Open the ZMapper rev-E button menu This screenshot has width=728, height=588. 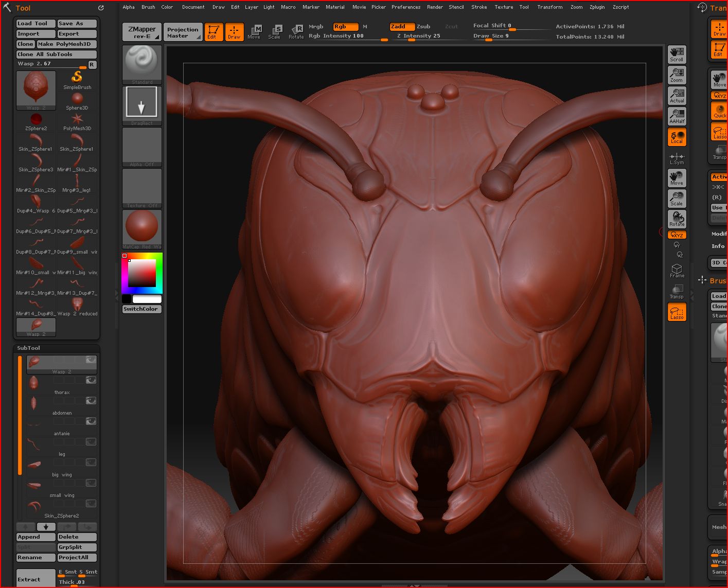141,32
